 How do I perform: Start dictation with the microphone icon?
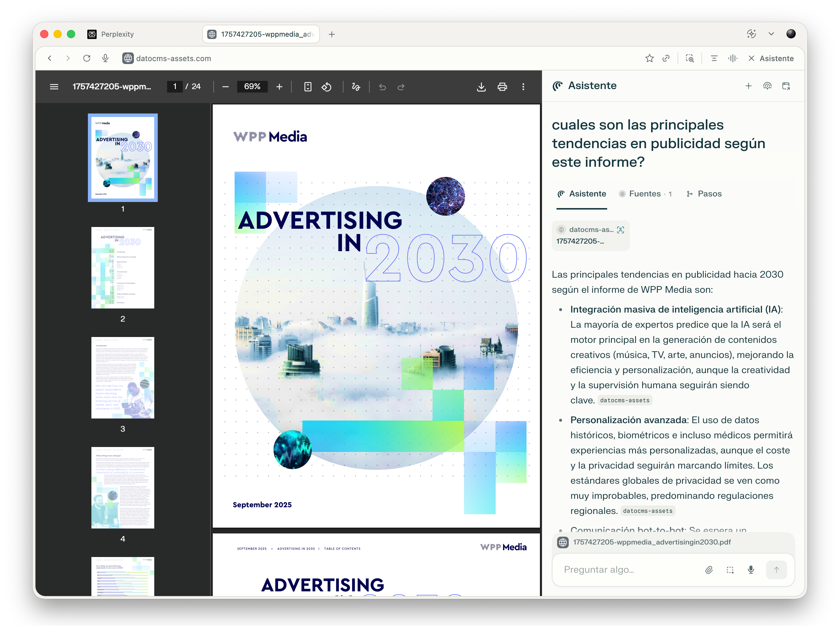click(x=751, y=570)
